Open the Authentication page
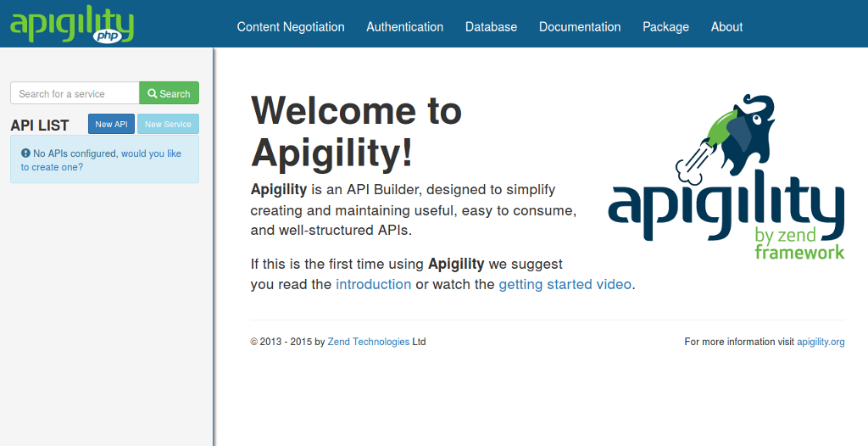This screenshot has height=446, width=868. click(x=404, y=26)
